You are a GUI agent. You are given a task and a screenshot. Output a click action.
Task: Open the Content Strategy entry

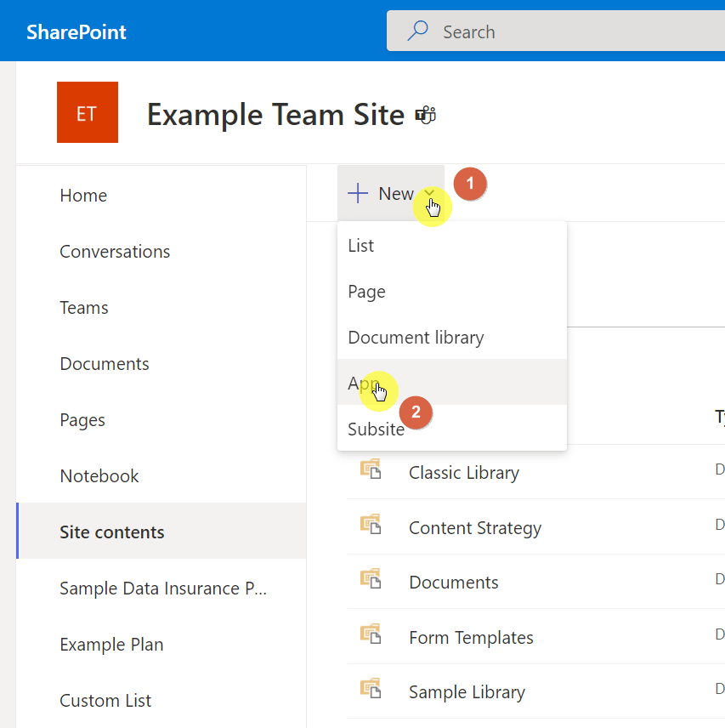[x=475, y=528]
